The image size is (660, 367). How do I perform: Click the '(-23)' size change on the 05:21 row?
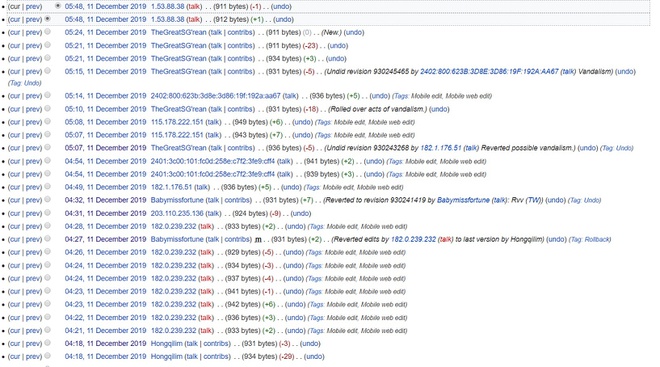[x=310, y=45]
